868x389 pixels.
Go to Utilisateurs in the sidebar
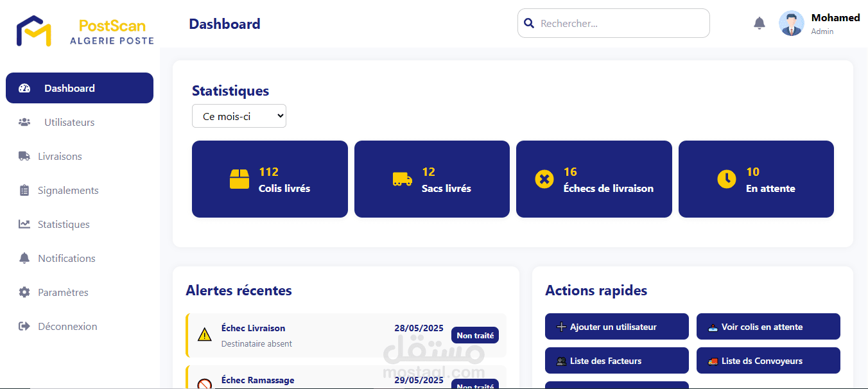[x=80, y=122]
